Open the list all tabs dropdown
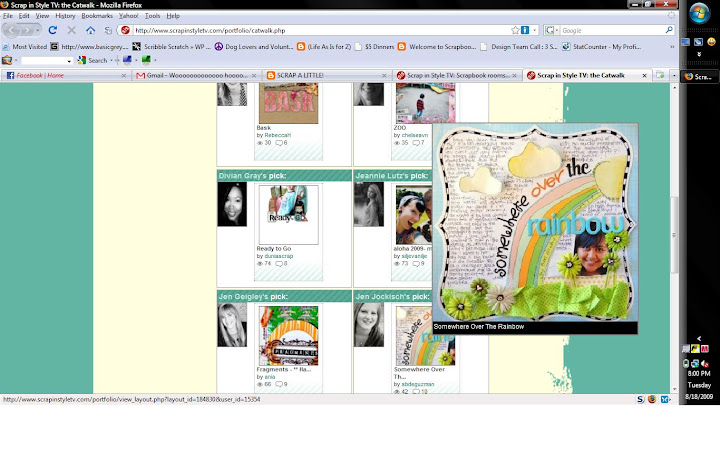The width and height of the screenshot is (720, 449). [674, 75]
